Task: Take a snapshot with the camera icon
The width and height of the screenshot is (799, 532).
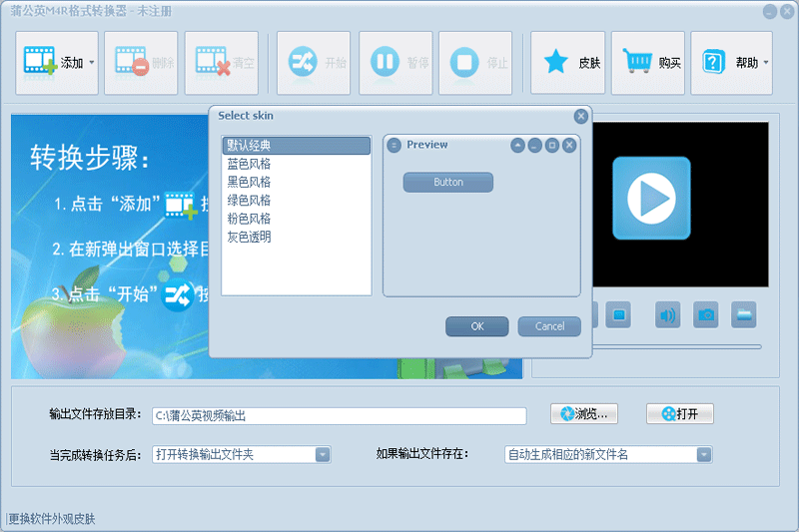Action: click(706, 315)
